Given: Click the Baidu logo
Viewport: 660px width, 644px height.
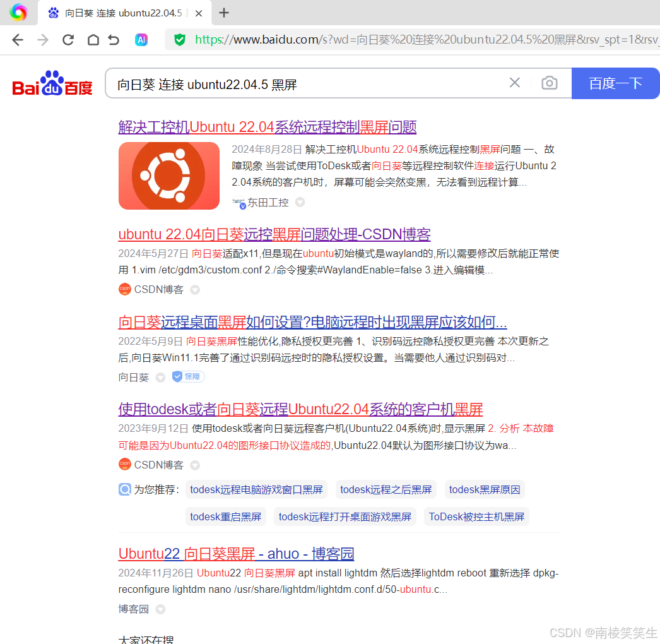Looking at the screenshot, I should click(52, 83).
